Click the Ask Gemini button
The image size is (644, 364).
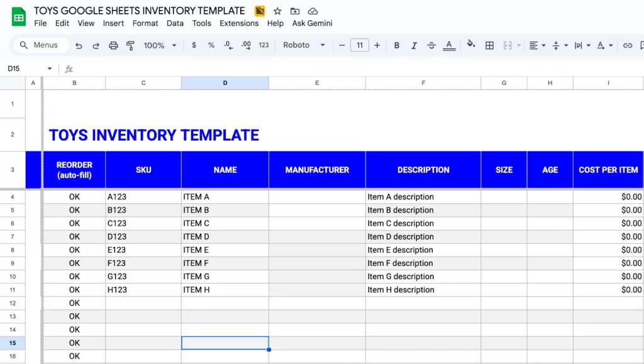pyautogui.click(x=313, y=23)
